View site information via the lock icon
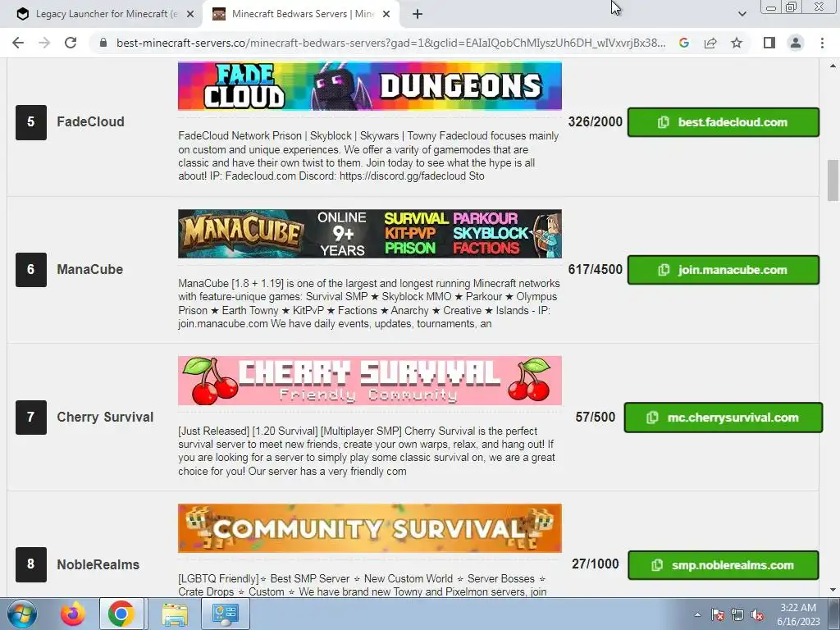Viewport: 840px width, 630px height. [103, 43]
